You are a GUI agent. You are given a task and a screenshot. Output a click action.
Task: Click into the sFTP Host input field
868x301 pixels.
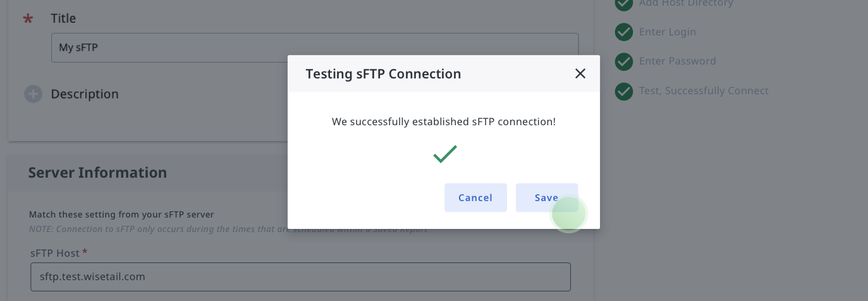pos(300,276)
